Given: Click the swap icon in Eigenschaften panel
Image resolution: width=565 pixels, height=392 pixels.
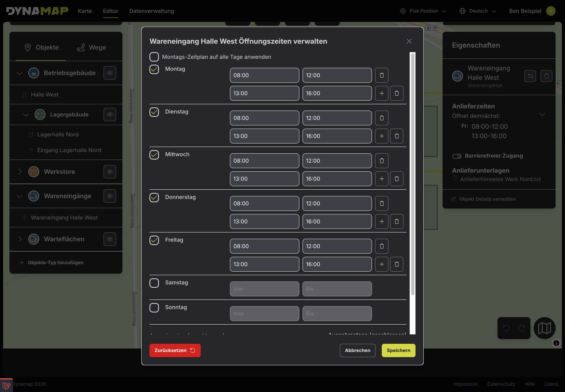Looking at the screenshot, I should click(530, 76).
